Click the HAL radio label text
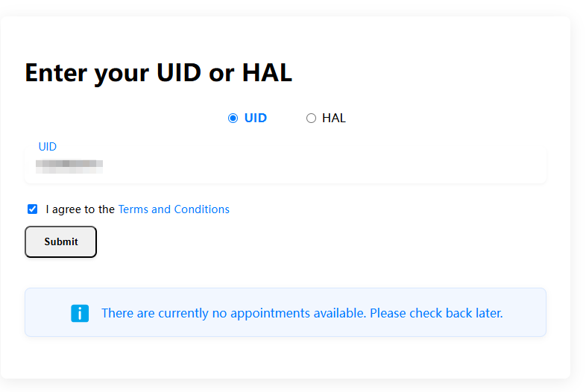586x392 pixels. click(x=333, y=118)
